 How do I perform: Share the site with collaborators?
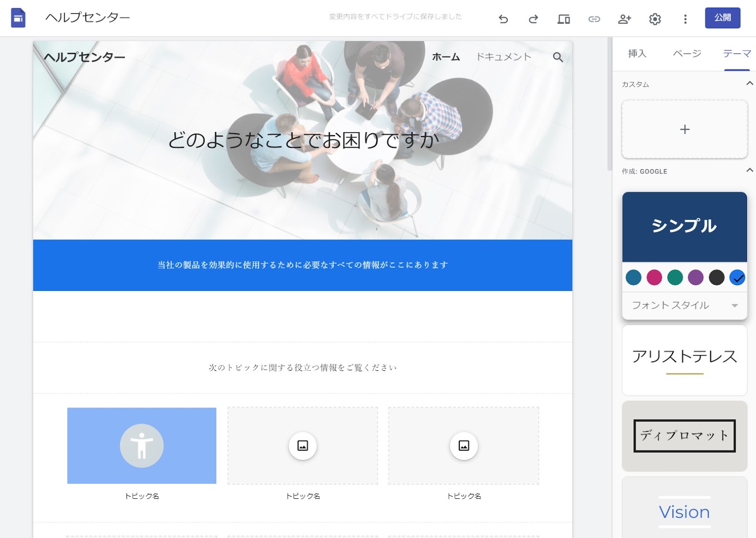(625, 19)
